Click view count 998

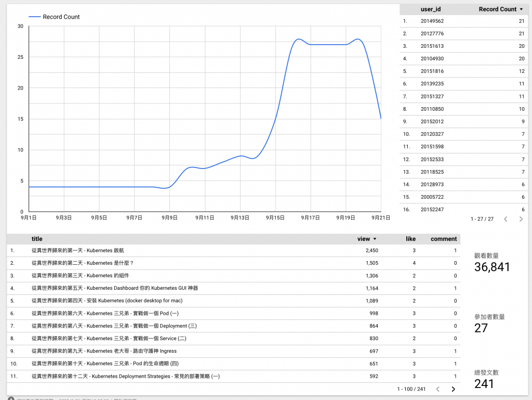[x=374, y=314]
